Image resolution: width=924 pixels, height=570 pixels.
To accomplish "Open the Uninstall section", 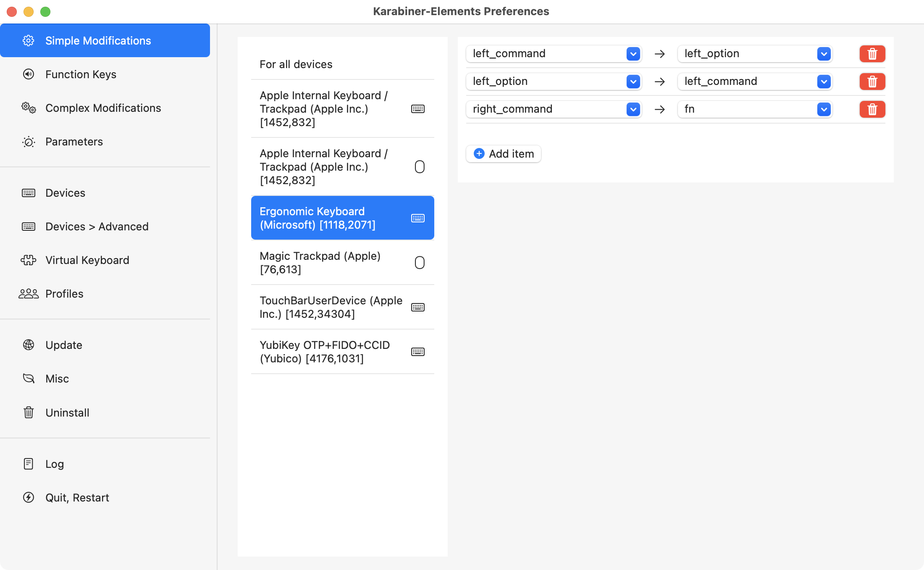I will click(105, 412).
